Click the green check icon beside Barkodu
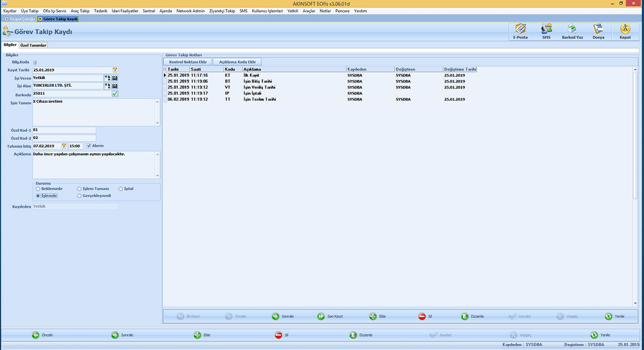This screenshot has width=644, height=350. click(115, 94)
